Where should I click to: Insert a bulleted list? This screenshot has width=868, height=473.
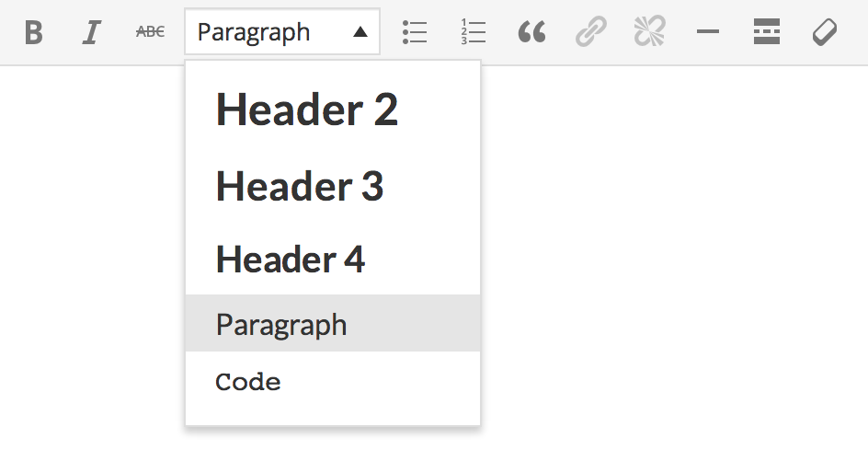pyautogui.click(x=415, y=32)
